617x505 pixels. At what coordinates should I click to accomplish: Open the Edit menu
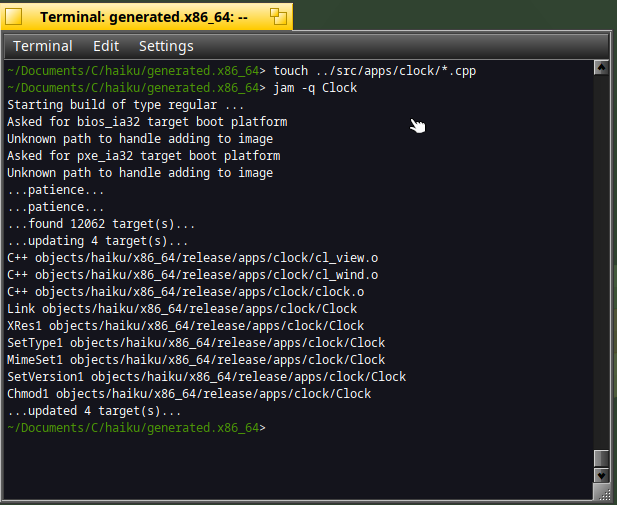(x=106, y=46)
